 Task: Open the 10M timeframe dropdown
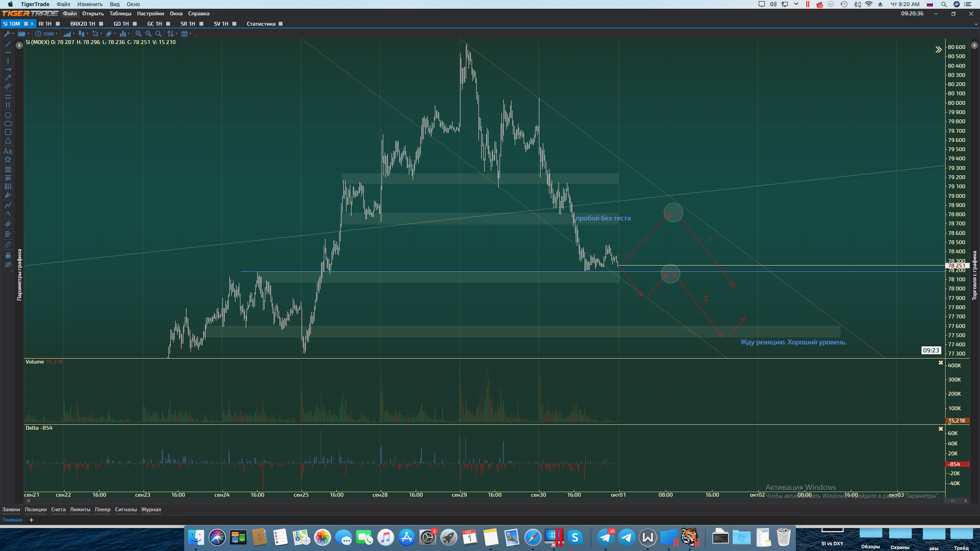pyautogui.click(x=47, y=34)
